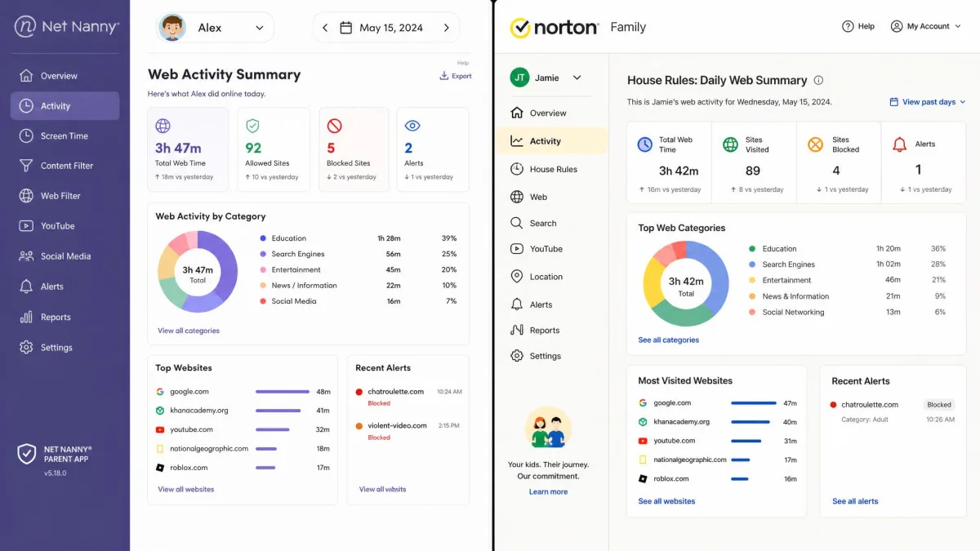Open Norton My Account menu
The image size is (980, 551).
[926, 26]
